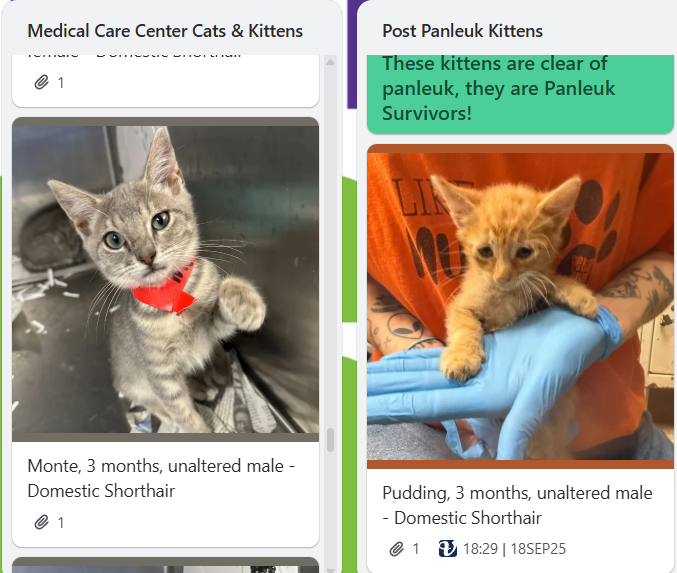This screenshot has width=677, height=573.
Task: Open the green Panleuk Survivors info card
Action: [520, 93]
